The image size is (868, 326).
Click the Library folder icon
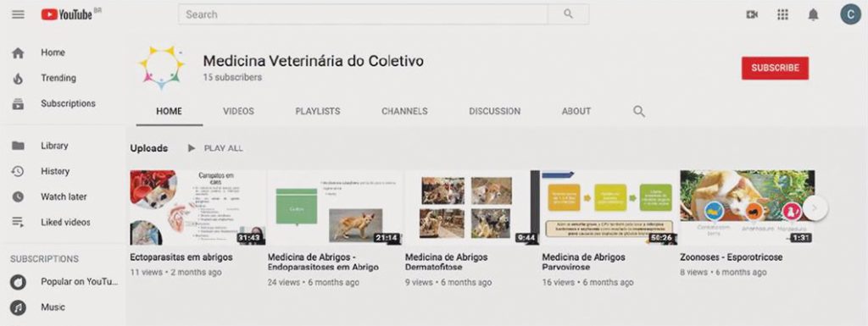pos(19,146)
